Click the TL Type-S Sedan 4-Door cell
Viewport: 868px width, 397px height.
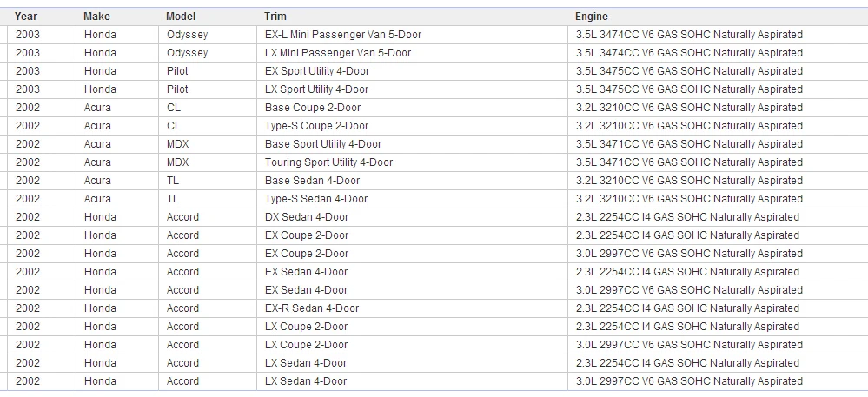pyautogui.click(x=412, y=199)
